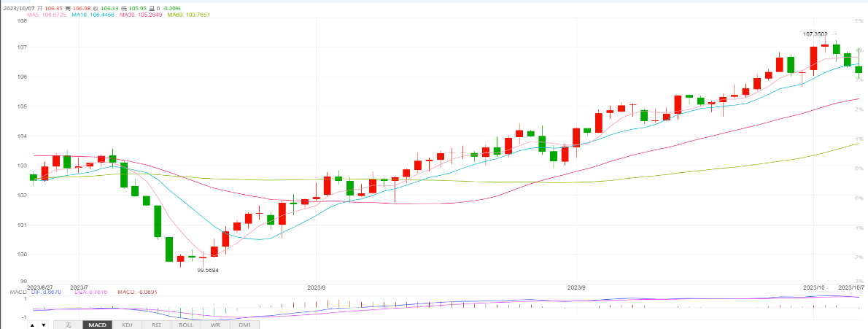The image size is (868, 329).
Task: Click the MA5 legend label
Action: point(43,15)
